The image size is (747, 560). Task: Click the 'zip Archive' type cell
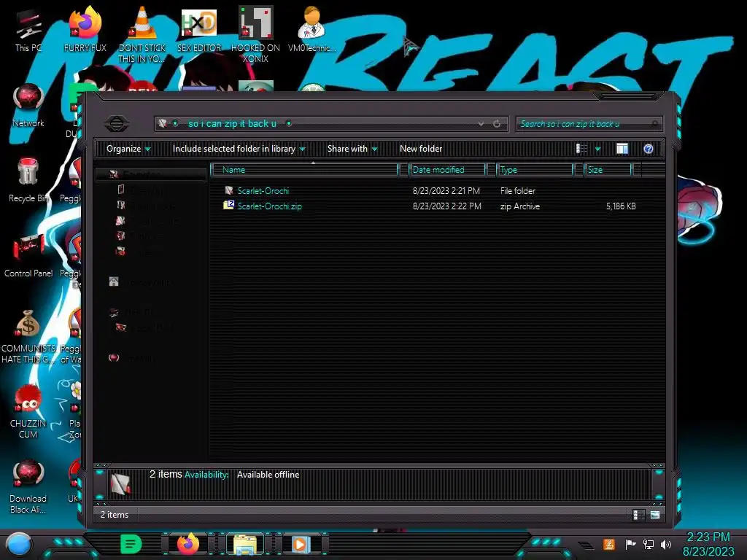pyautogui.click(x=519, y=206)
